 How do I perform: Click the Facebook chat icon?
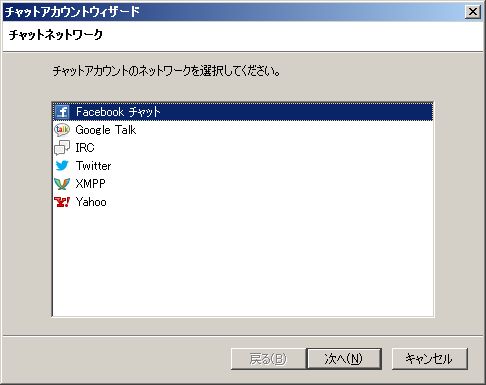click(x=62, y=112)
